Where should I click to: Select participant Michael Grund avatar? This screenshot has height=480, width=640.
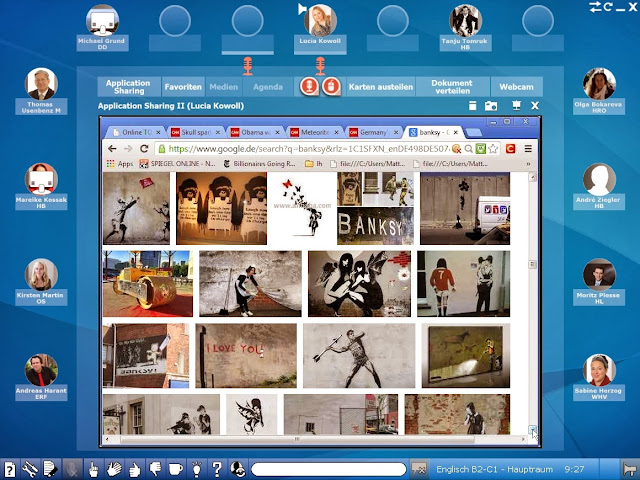tap(102, 20)
